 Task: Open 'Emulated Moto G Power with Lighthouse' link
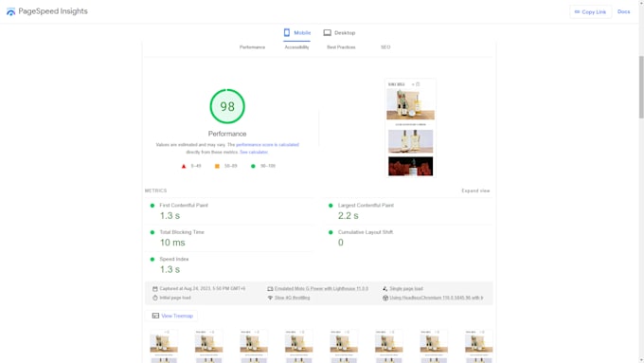click(321, 289)
